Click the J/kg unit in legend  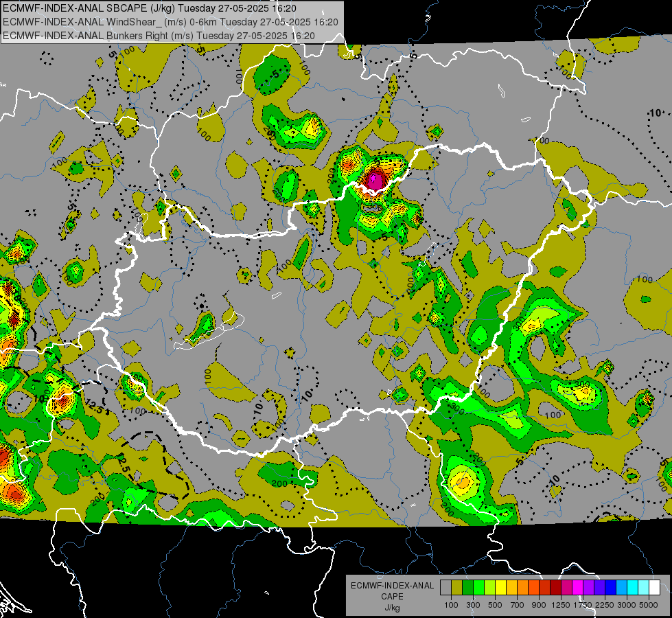(x=392, y=608)
